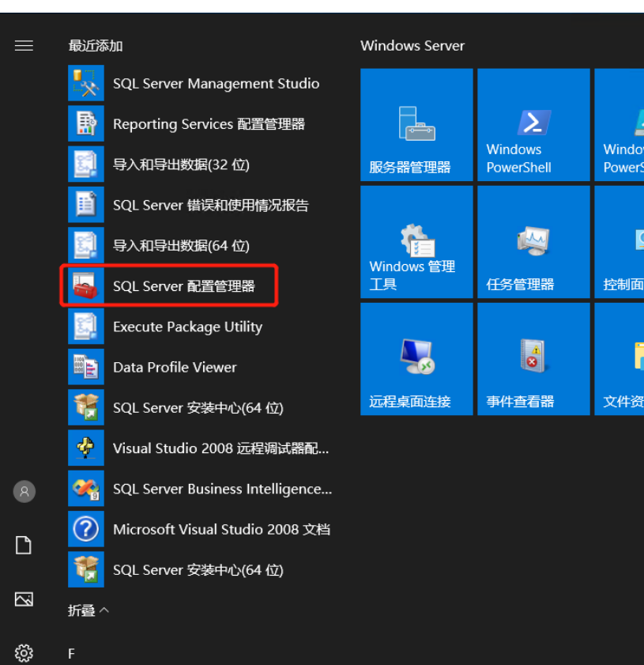
Task: Click the Data Profile Viewer icon
Action: tap(85, 367)
